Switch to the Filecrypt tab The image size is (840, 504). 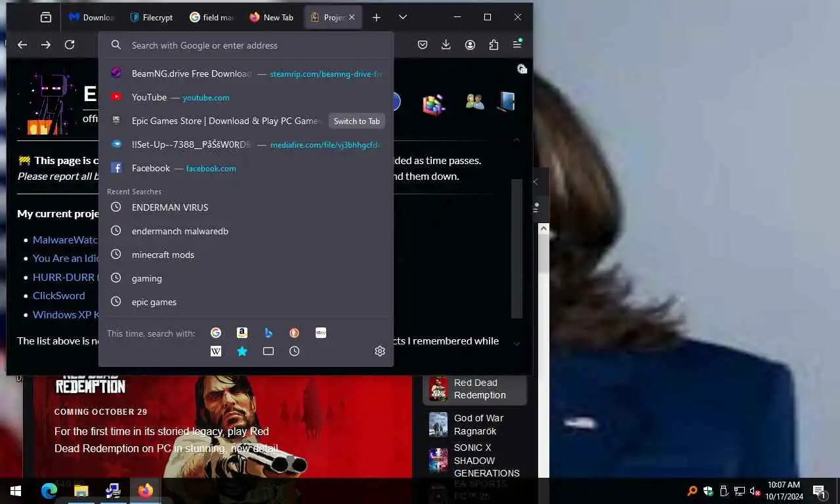pos(152,18)
